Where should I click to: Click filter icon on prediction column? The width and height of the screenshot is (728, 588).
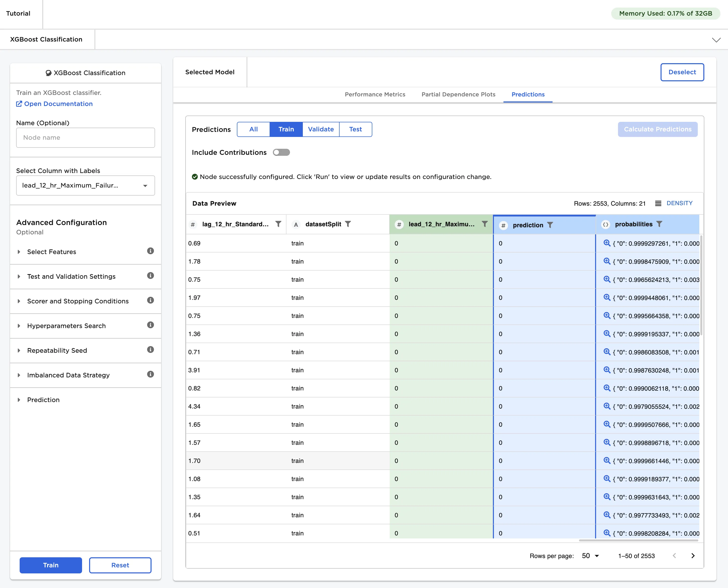pyautogui.click(x=550, y=225)
